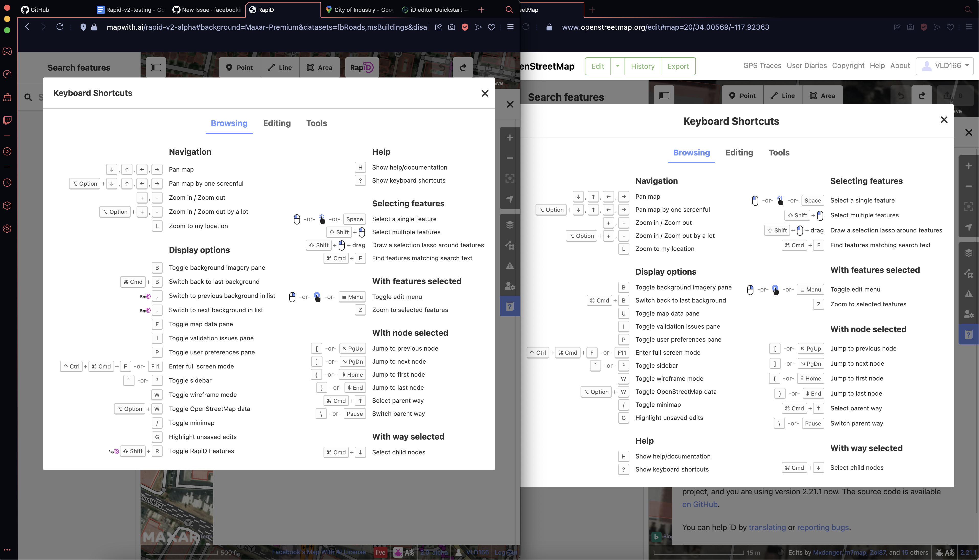The height and width of the screenshot is (560, 979).
Task: Close the iD Keyboard Shortcuts dialog
Action: [944, 120]
